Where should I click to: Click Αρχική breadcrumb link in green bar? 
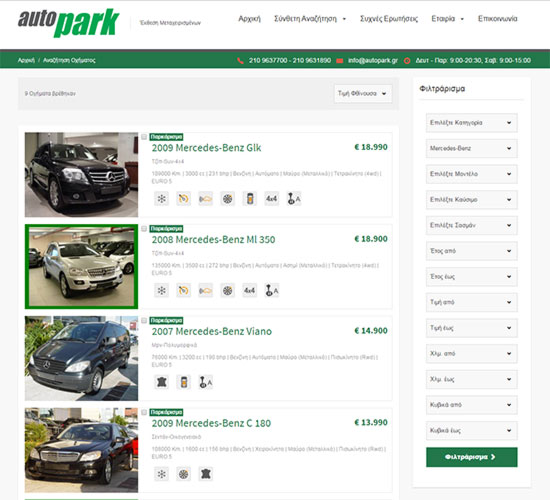coord(26,60)
